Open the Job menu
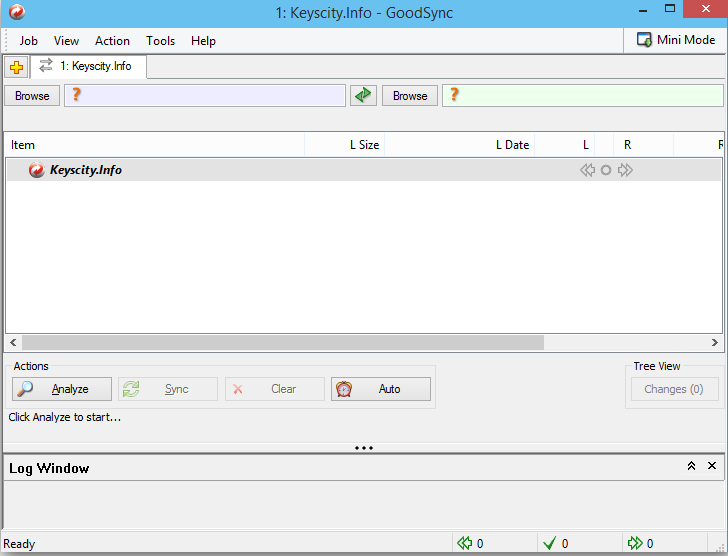 pos(28,41)
